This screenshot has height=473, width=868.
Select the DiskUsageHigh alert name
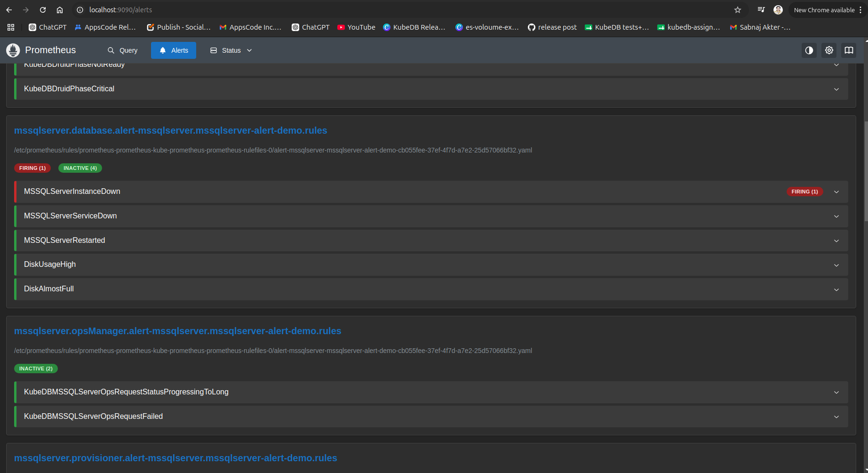point(50,265)
